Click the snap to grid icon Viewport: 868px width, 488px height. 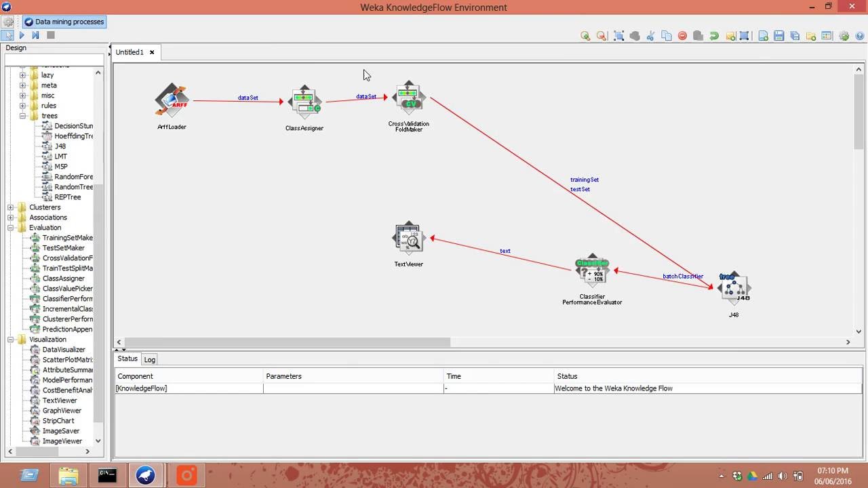(x=744, y=36)
